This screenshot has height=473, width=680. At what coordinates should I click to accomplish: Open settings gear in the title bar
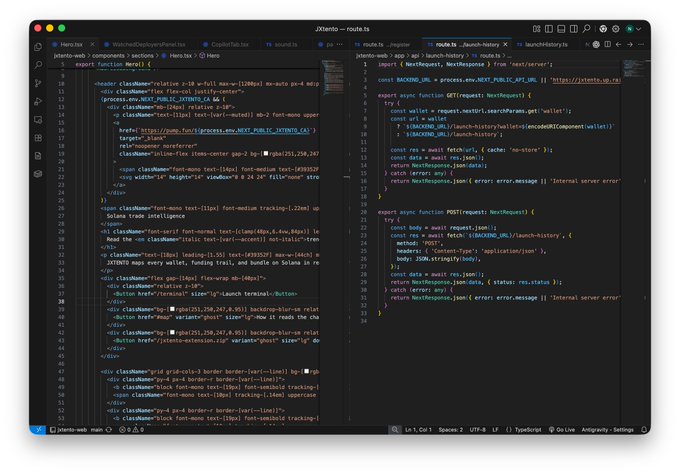coord(616,29)
